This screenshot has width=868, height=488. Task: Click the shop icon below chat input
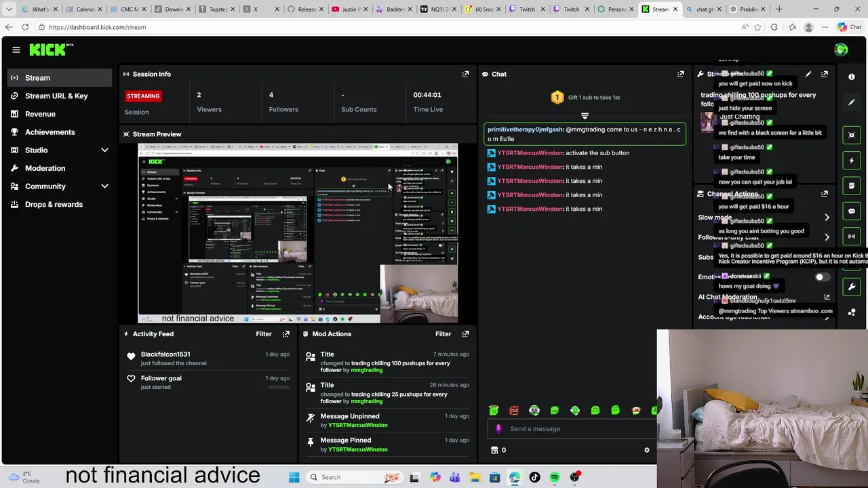pos(494,450)
